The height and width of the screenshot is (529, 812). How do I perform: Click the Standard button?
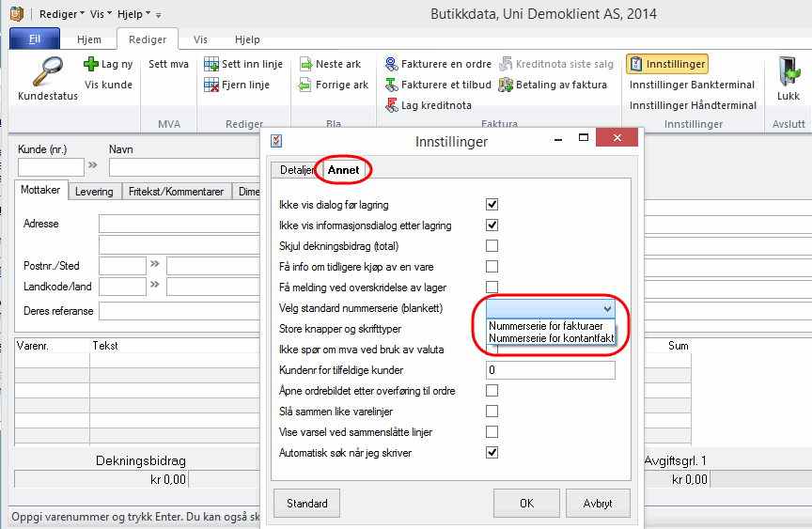click(308, 503)
